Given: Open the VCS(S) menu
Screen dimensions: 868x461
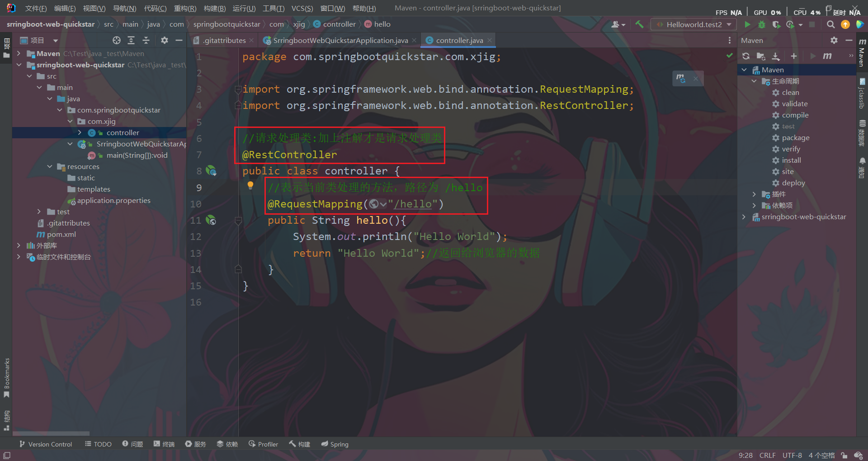Looking at the screenshot, I should pyautogui.click(x=302, y=8).
